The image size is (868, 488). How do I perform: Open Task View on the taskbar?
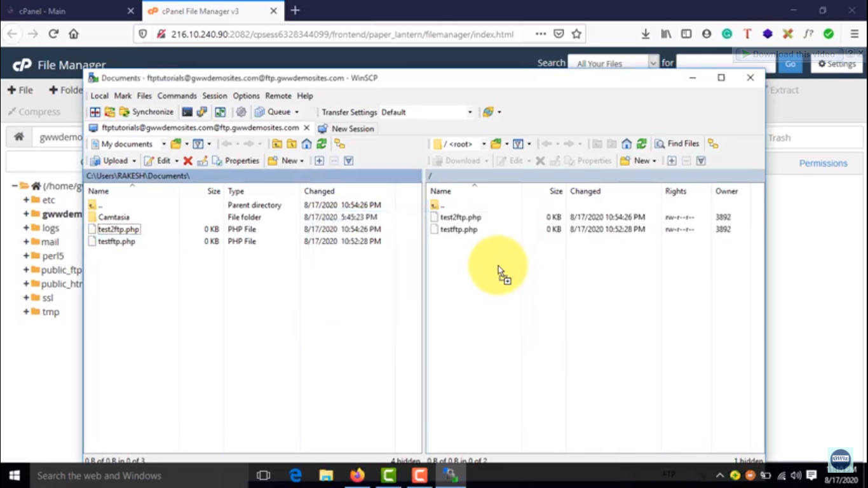click(x=263, y=475)
